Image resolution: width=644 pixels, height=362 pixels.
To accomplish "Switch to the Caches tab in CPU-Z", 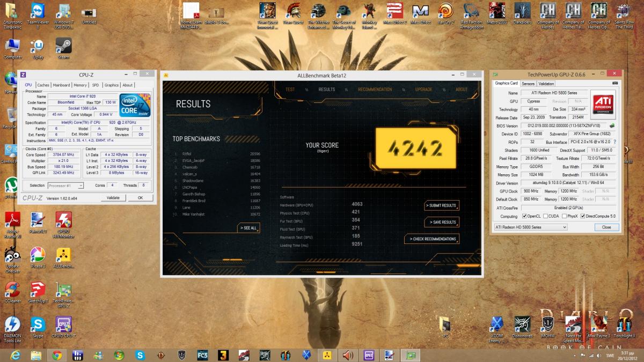I will (x=43, y=85).
